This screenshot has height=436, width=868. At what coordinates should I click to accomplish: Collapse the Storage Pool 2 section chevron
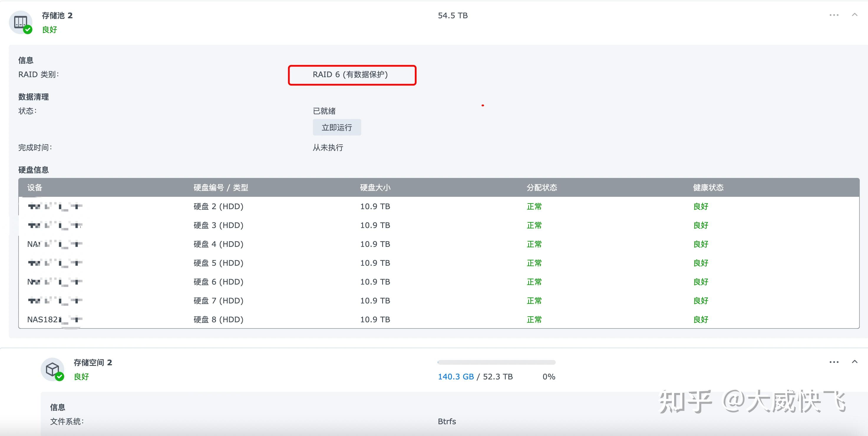(x=854, y=15)
